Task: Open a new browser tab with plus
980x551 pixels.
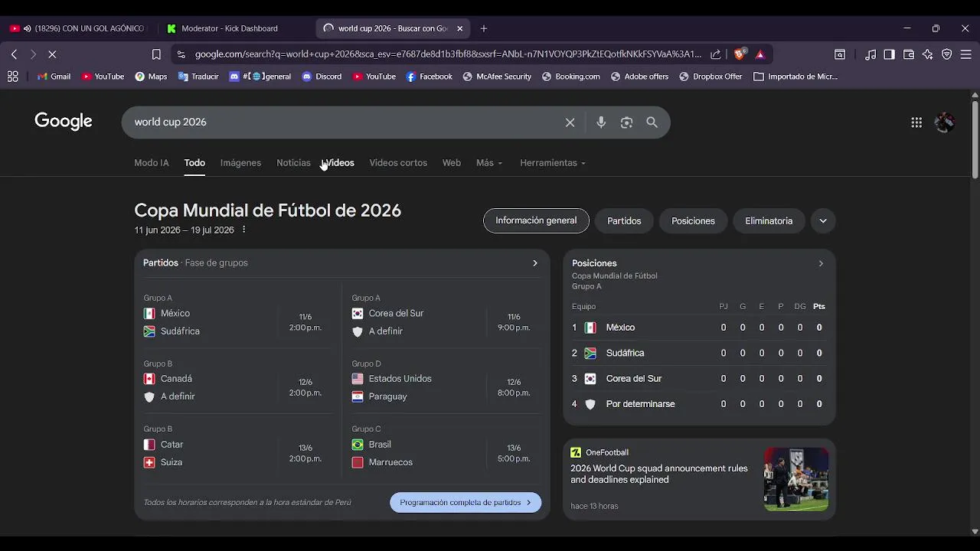Action: (484, 28)
